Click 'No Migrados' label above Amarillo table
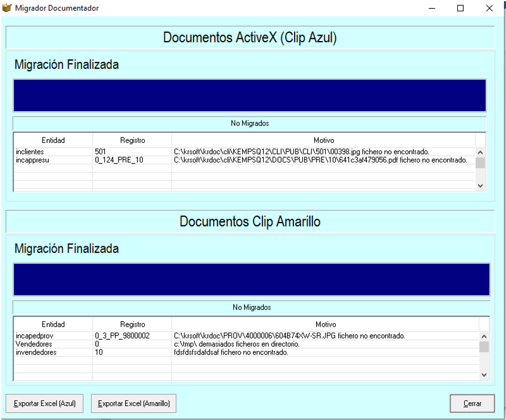Image resolution: width=506 pixels, height=420 pixels. (x=252, y=308)
